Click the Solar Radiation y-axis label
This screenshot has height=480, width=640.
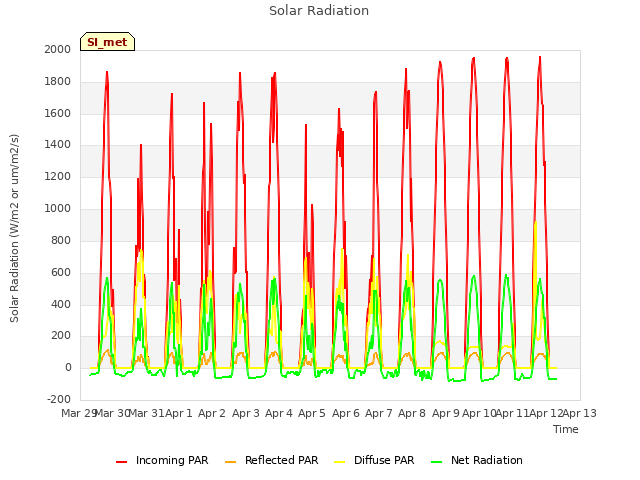(14, 228)
